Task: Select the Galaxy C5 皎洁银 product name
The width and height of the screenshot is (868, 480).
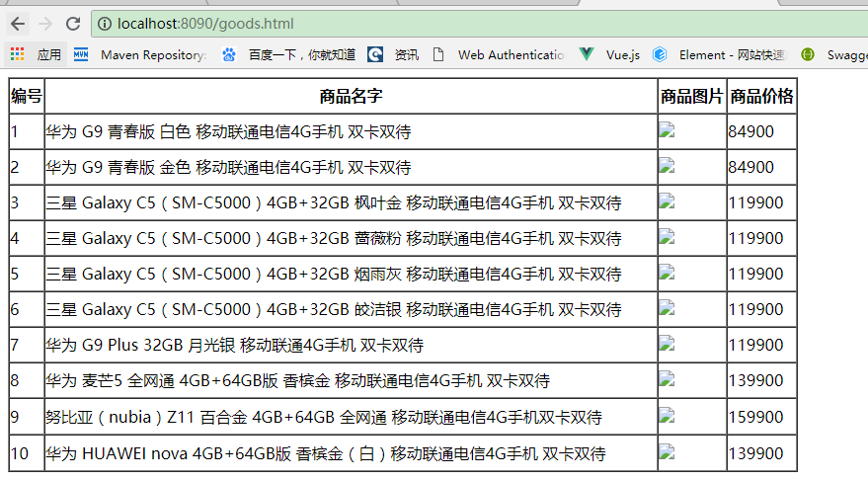Action: [333, 309]
